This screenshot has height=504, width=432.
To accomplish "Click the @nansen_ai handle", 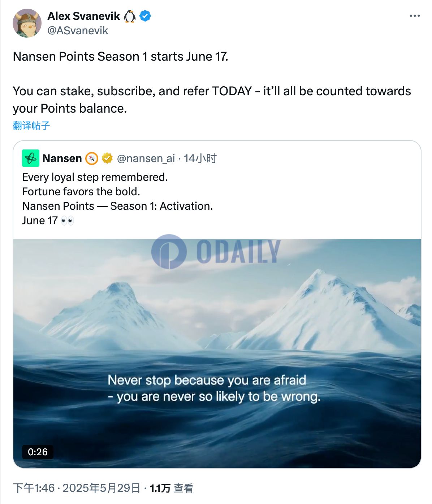I will [146, 158].
